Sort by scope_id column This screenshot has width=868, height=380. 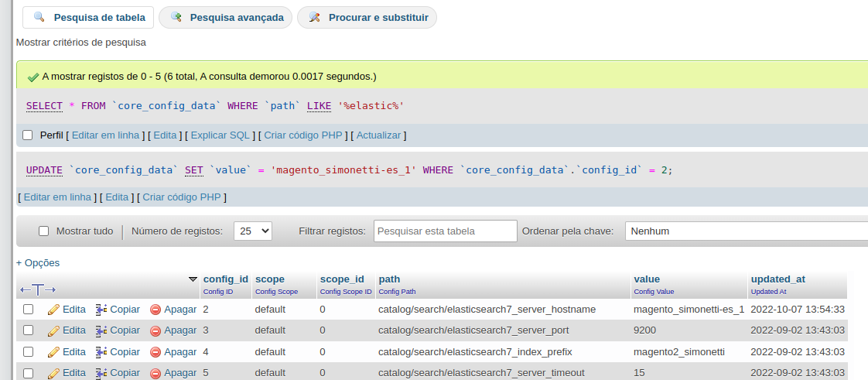pos(342,279)
